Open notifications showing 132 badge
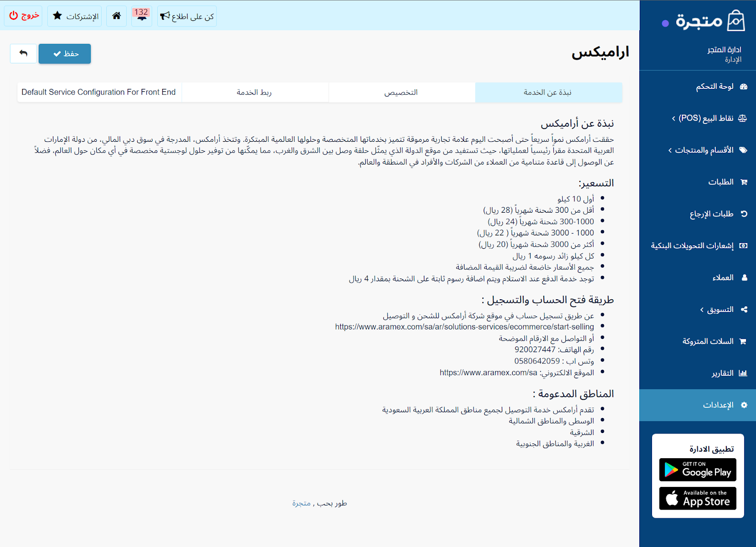Viewport: 756px width, 547px height. coord(141,16)
